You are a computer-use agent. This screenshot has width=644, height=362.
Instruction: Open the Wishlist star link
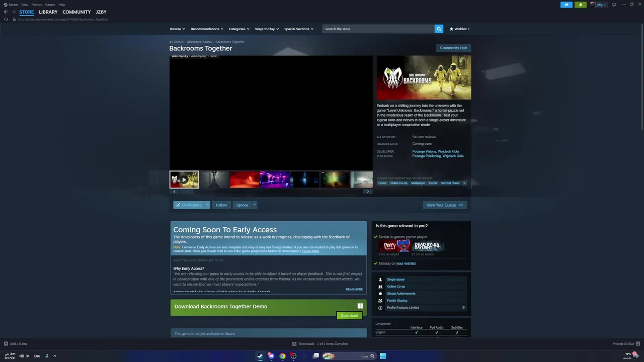(x=459, y=29)
